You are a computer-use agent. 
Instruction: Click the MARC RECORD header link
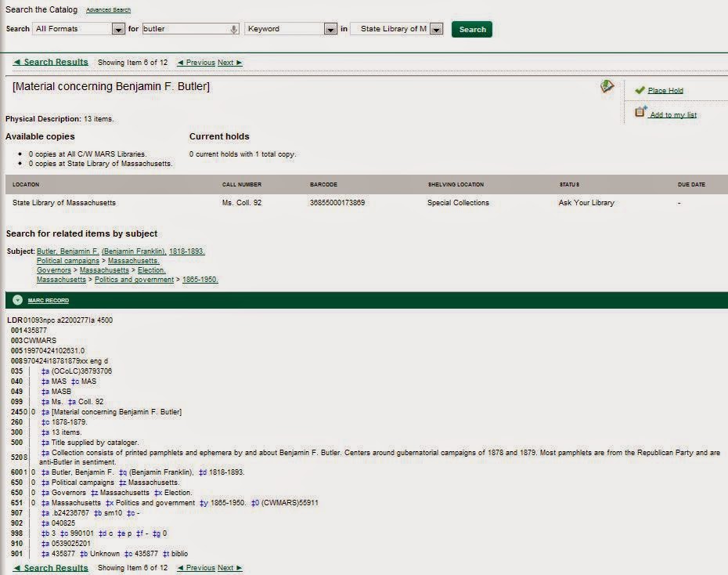49,301
